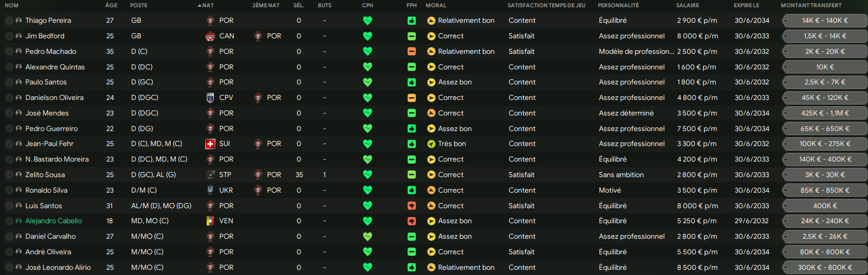The image size is (868, 275).
Task: Click Jean-Paul Fehr's Swiss flag icon
Action: tap(210, 144)
